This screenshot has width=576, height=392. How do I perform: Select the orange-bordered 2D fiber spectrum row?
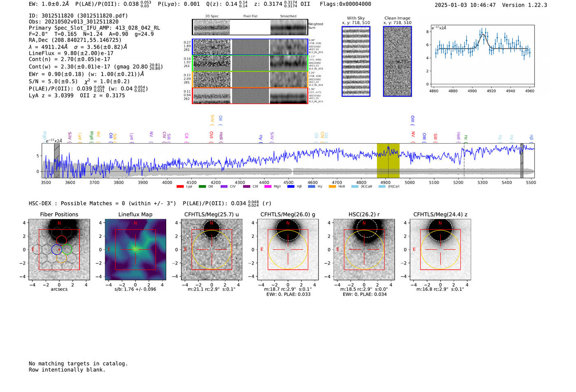tap(250, 79)
